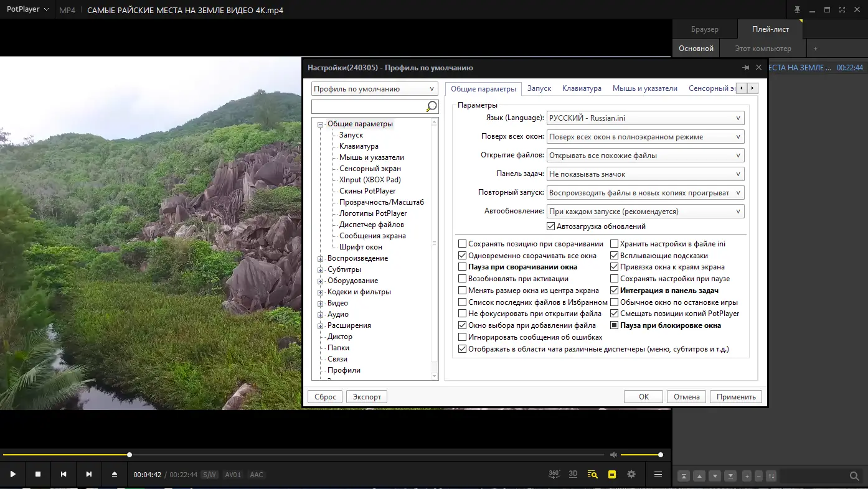Enable 3D video mode icon
This screenshot has width=868, height=489.
573,474
